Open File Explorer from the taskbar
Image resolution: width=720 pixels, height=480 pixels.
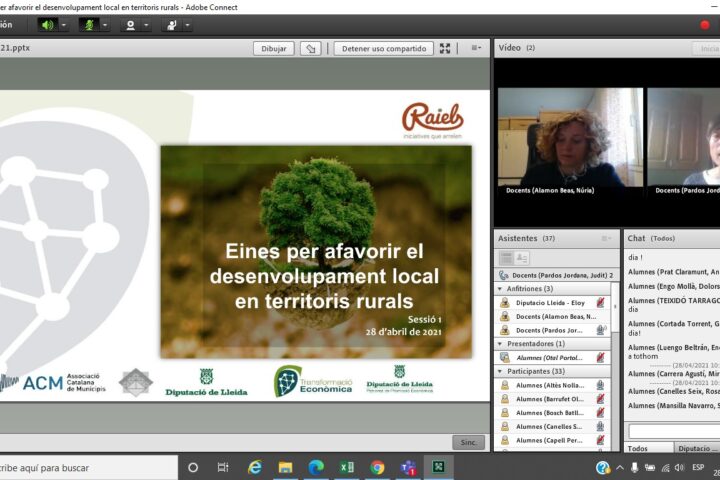(x=285, y=468)
